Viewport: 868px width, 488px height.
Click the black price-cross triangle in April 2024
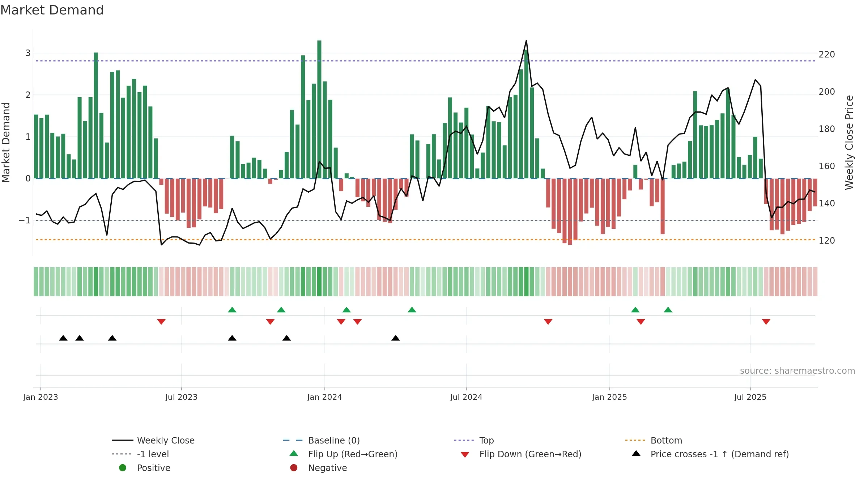pyautogui.click(x=396, y=338)
